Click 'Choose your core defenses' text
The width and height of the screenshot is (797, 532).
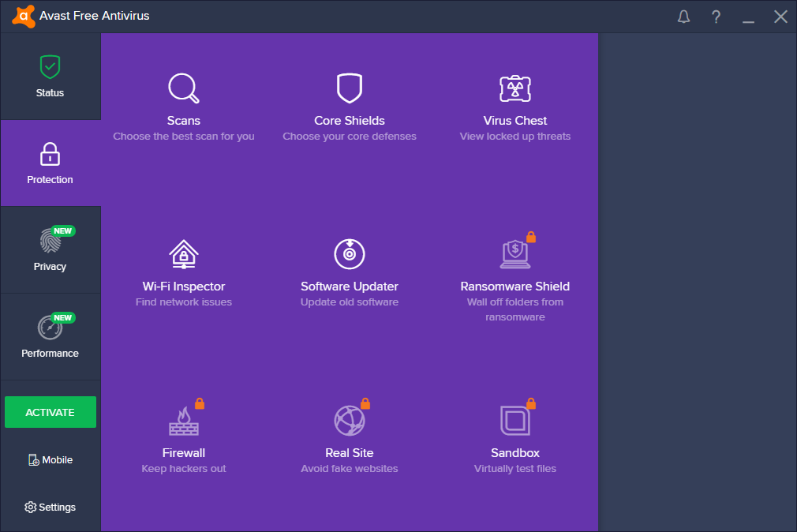350,137
